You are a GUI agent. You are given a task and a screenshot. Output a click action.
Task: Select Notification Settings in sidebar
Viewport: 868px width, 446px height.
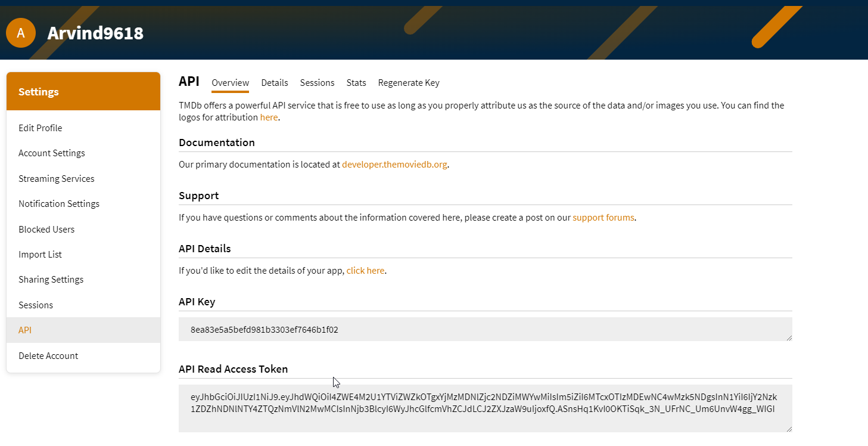[59, 204]
